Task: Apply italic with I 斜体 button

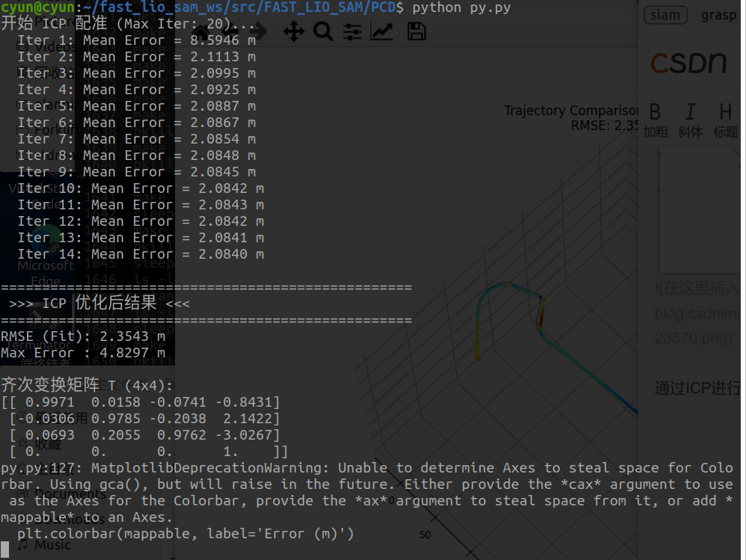Action: [690, 120]
